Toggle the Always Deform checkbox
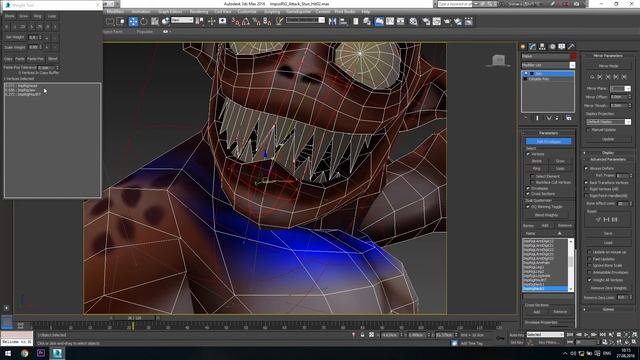640x360 pixels. coord(587,168)
